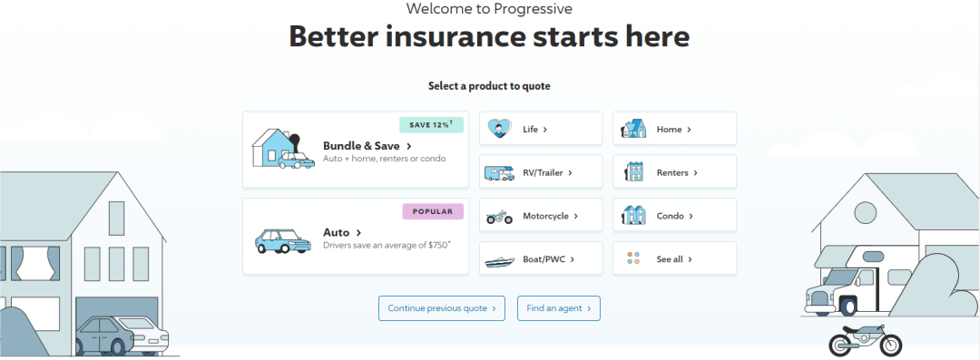The height and width of the screenshot is (360, 980).
Task: Click the colored dots See all icon
Action: [x=633, y=258]
